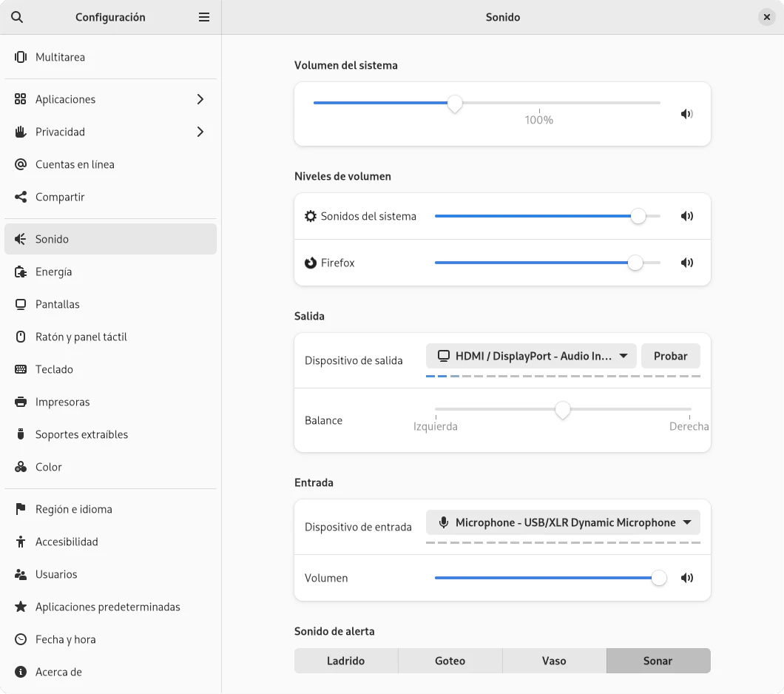The image size is (784, 694).
Task: Open Ratón y panel táctil settings
Action: [81, 337]
